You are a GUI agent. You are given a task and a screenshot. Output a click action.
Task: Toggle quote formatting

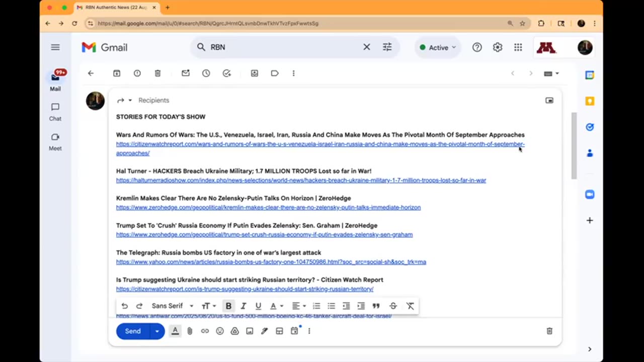376,306
